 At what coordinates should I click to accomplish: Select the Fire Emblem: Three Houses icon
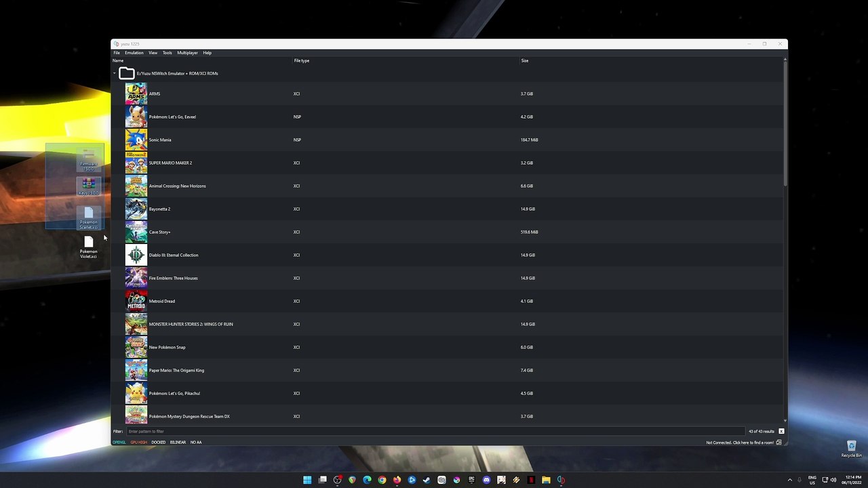pos(136,278)
